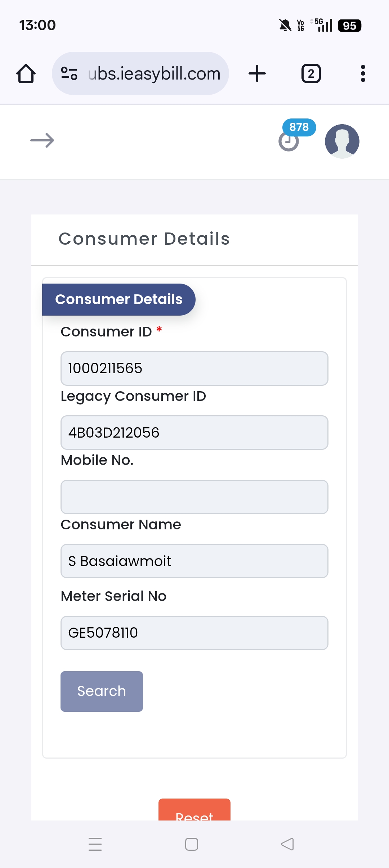Screen dimensions: 389x868
Task: Open the tab switcher showing 2 tabs
Action: tap(311, 74)
